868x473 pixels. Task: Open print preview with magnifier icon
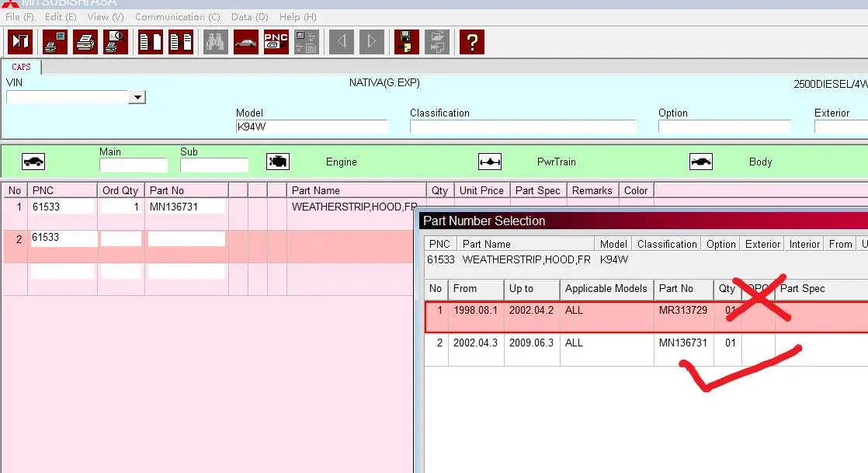tap(116, 41)
